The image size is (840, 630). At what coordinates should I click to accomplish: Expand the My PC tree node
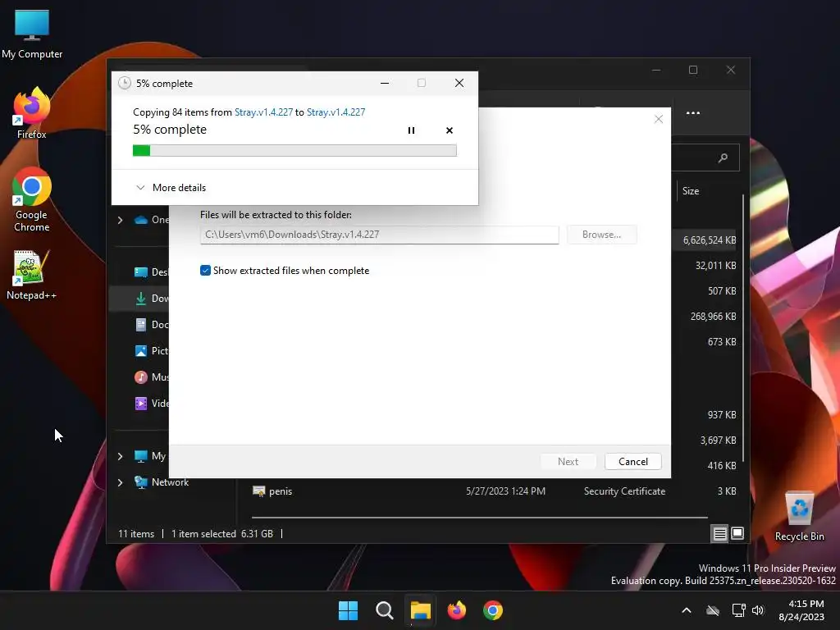coord(120,456)
